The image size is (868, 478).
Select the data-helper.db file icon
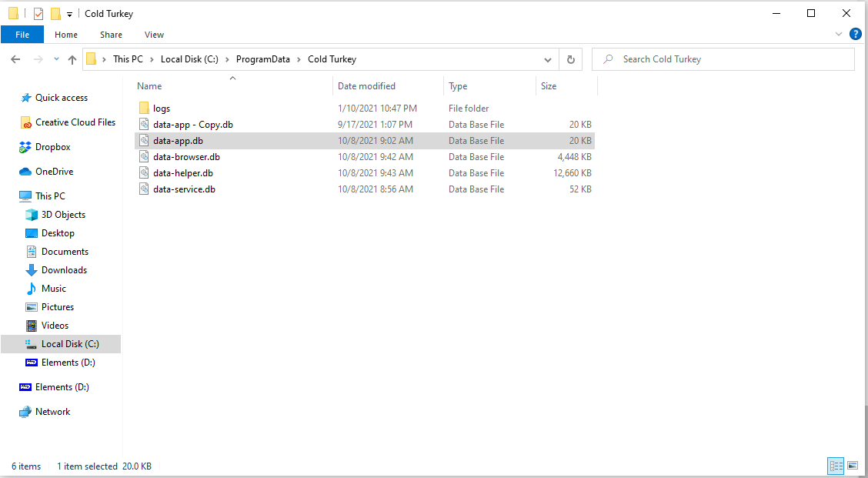(144, 173)
